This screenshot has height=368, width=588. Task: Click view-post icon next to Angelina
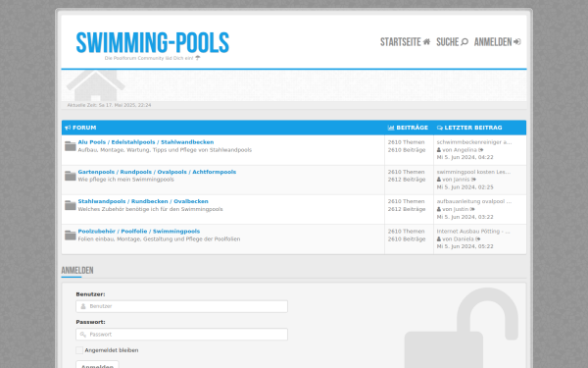481,150
